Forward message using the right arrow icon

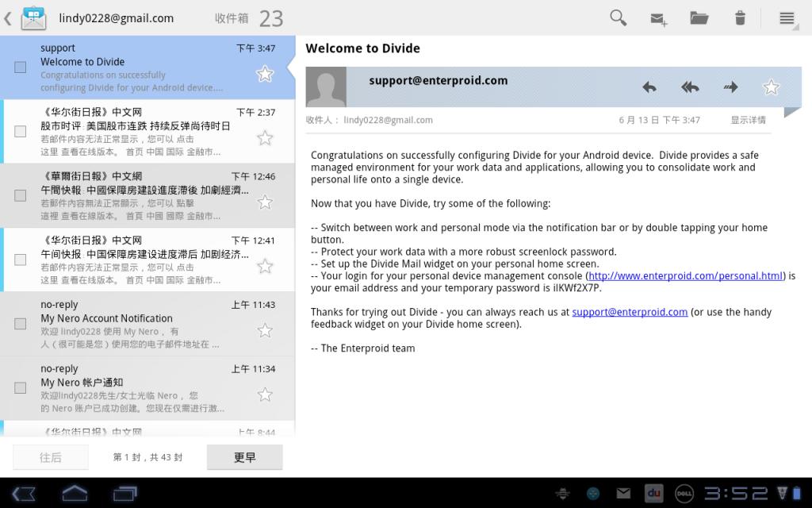(730, 87)
